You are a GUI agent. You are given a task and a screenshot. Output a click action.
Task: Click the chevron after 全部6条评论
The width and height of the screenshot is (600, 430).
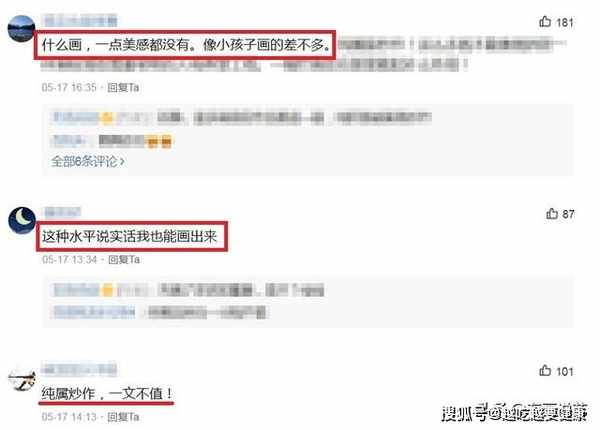(122, 161)
